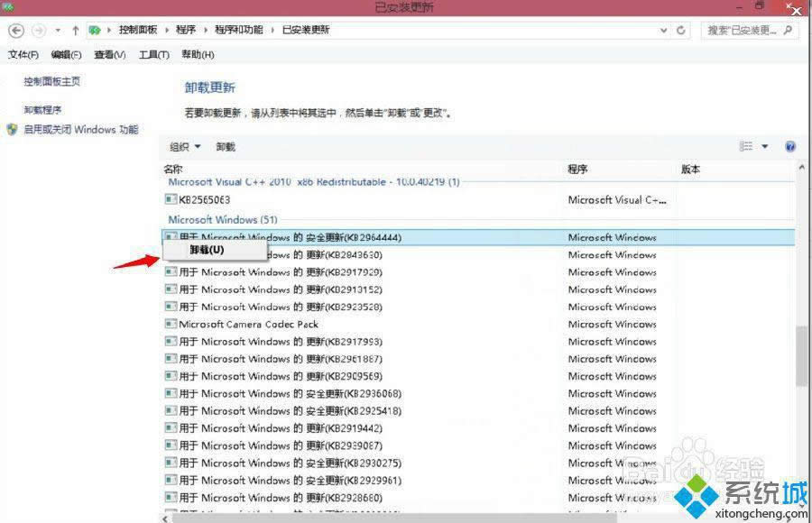The image size is (812, 523).
Task: Click the back navigation arrow
Action: 15,30
